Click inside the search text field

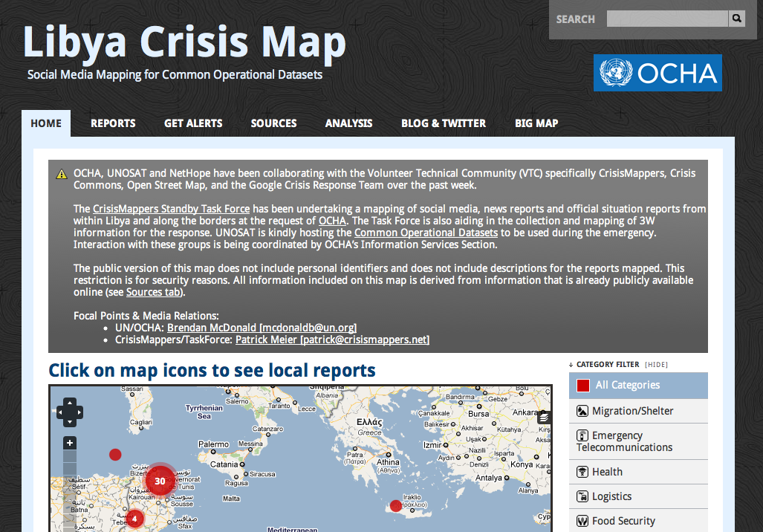(x=667, y=19)
